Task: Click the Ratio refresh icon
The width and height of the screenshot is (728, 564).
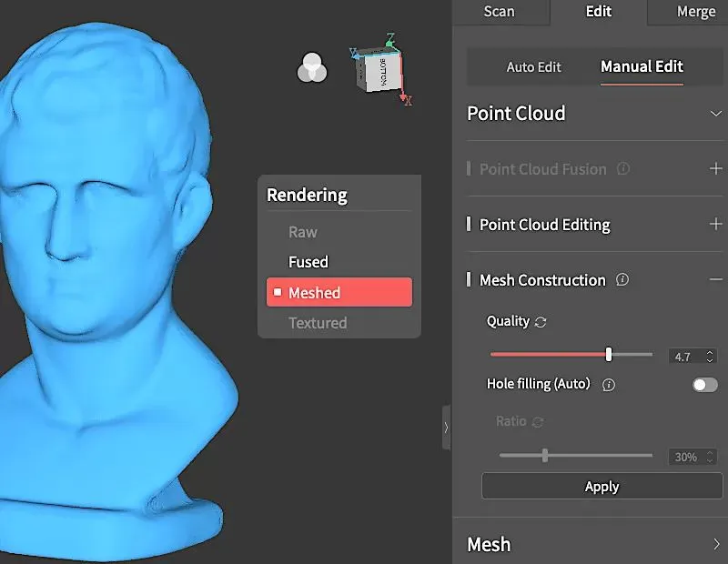Action: point(538,422)
